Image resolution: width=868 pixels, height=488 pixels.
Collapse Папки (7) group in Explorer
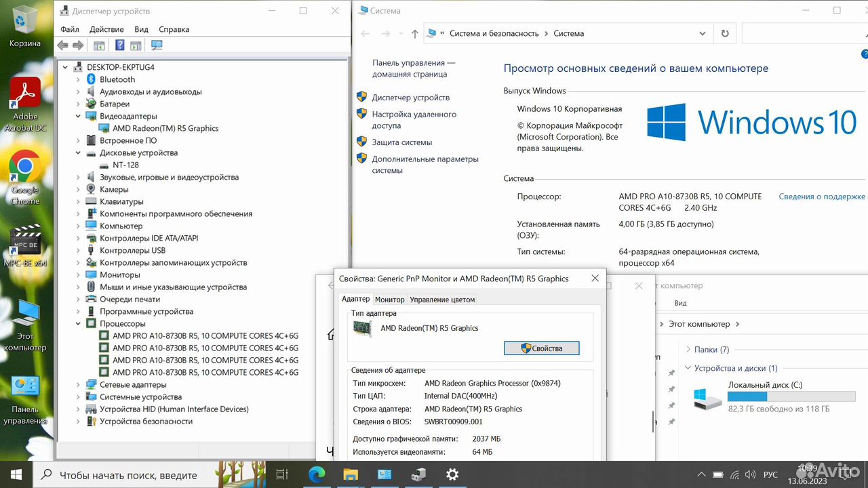[688, 350]
